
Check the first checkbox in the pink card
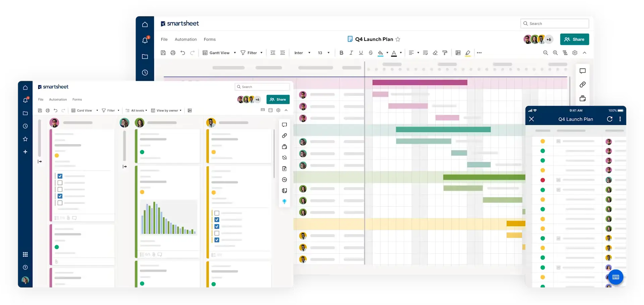(60, 176)
